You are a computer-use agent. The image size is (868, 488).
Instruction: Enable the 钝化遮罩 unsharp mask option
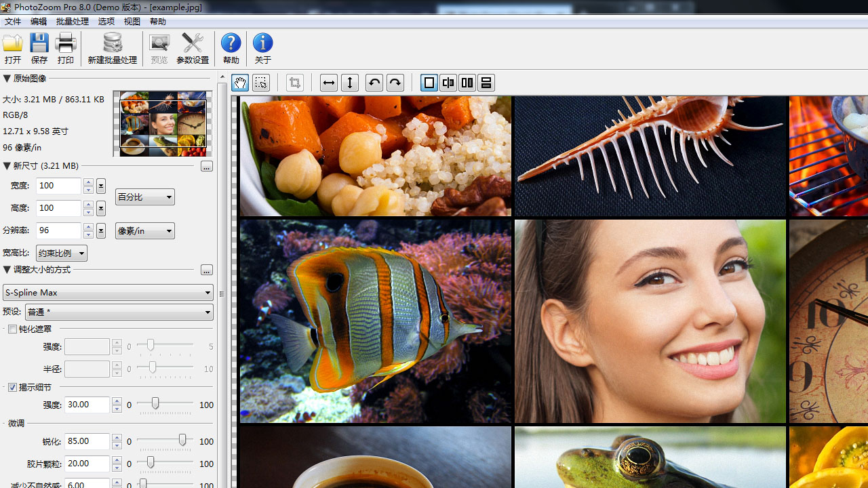pos(12,329)
